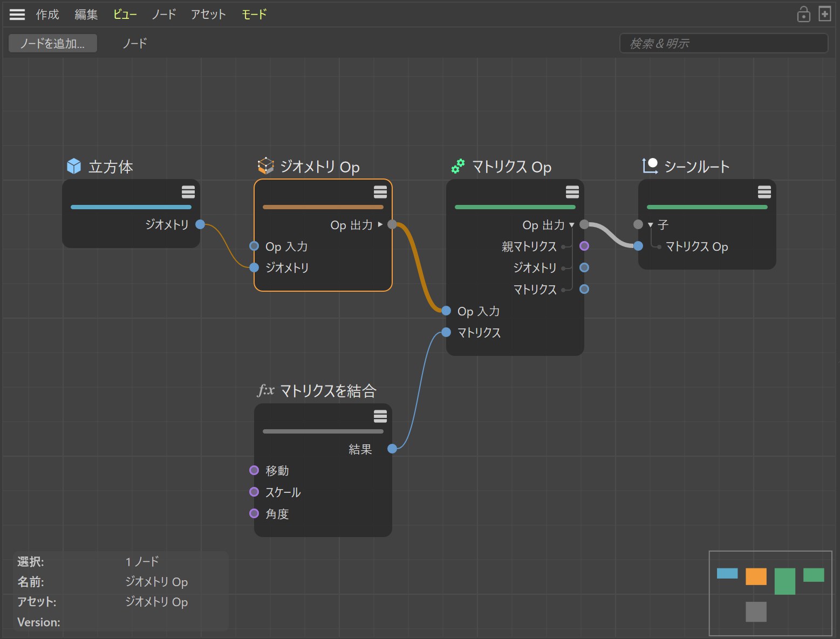Click the new panel plus icon

pyautogui.click(x=824, y=13)
